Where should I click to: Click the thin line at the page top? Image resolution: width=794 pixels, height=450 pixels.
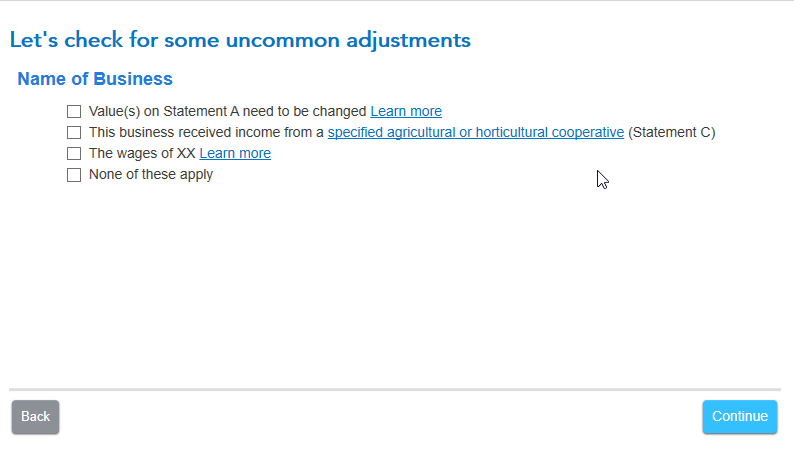(x=397, y=1)
